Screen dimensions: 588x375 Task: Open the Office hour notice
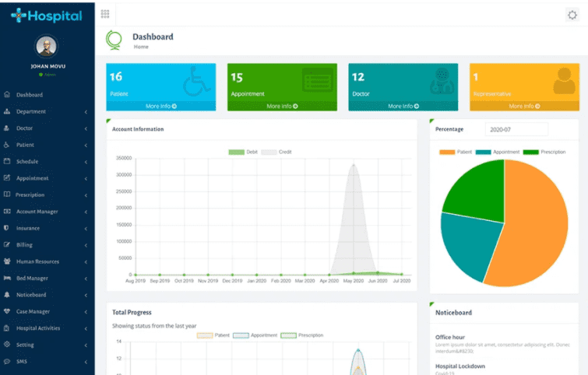point(450,337)
